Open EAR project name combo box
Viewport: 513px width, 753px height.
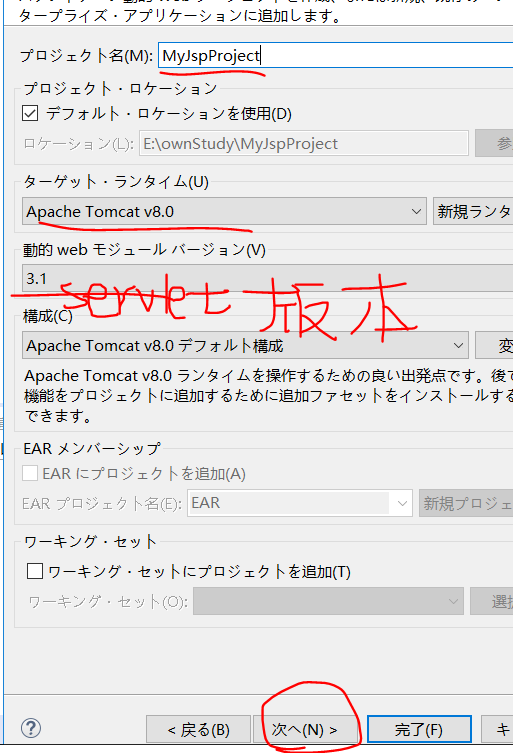300,503
